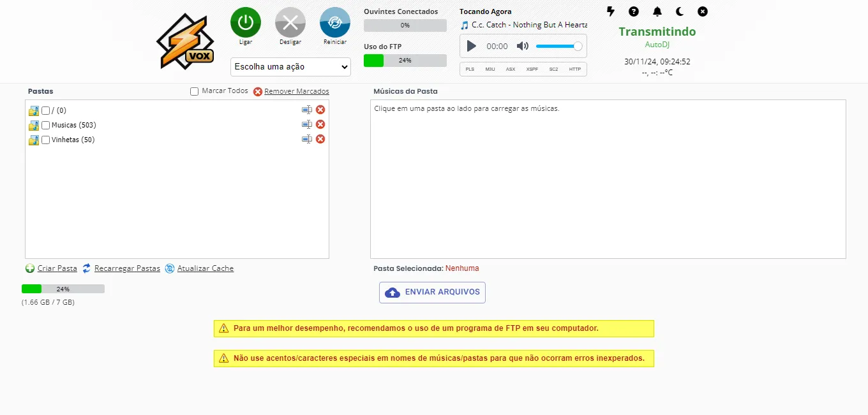Open help via question mark icon
The width and height of the screenshot is (868, 415).
633,11
